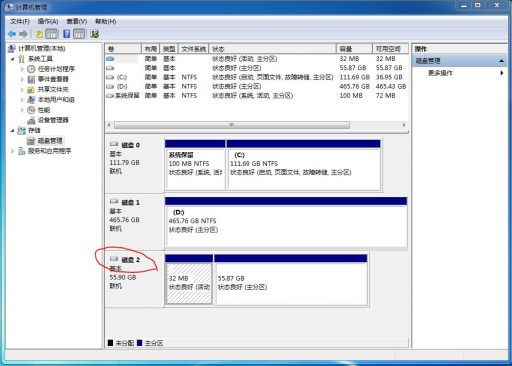The height and width of the screenshot is (366, 512).
Task: Collapse the 存储 tree node
Action: coord(13,130)
